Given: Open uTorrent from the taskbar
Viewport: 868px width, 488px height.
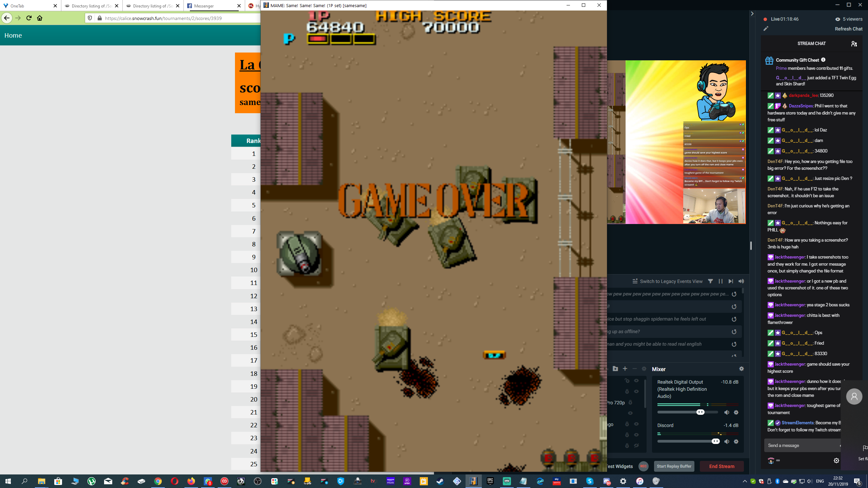Looking at the screenshot, I should (x=92, y=481).
